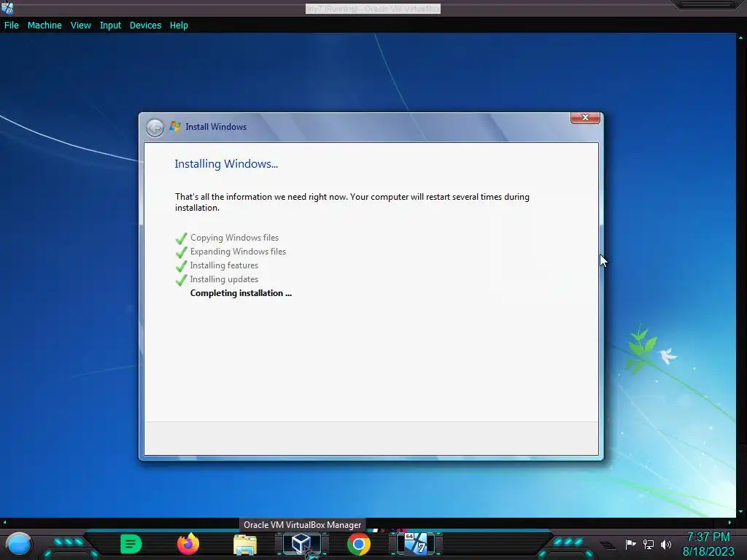Close the Install Windows dialog
This screenshot has width=747, height=560.
point(585,117)
